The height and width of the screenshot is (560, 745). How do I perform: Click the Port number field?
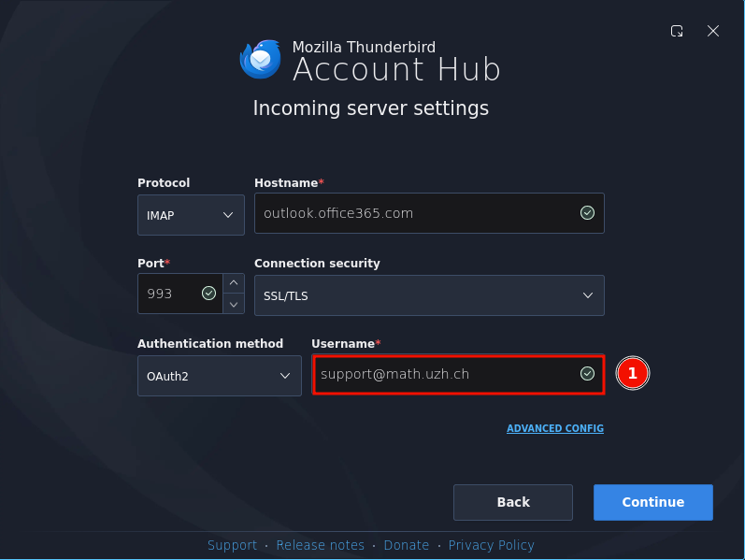(180, 294)
